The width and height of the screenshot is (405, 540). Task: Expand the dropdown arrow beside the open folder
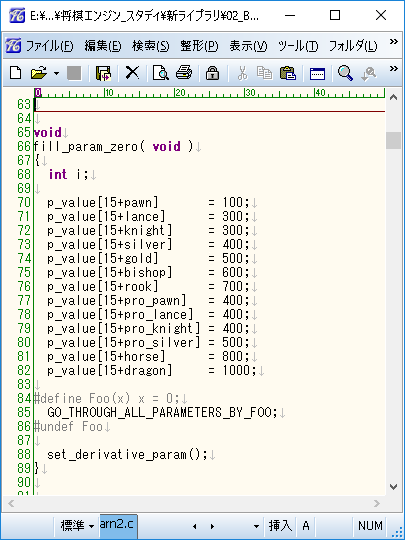click(56, 73)
